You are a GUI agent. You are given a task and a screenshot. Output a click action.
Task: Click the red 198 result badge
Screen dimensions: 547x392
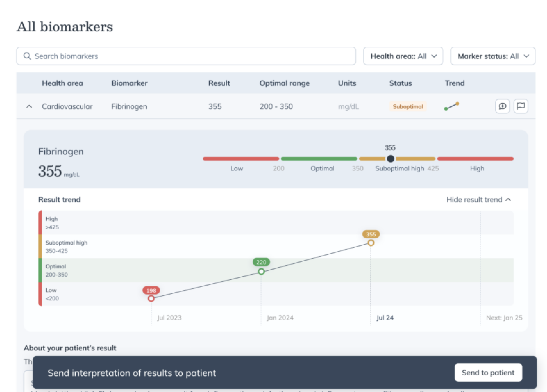151,291
